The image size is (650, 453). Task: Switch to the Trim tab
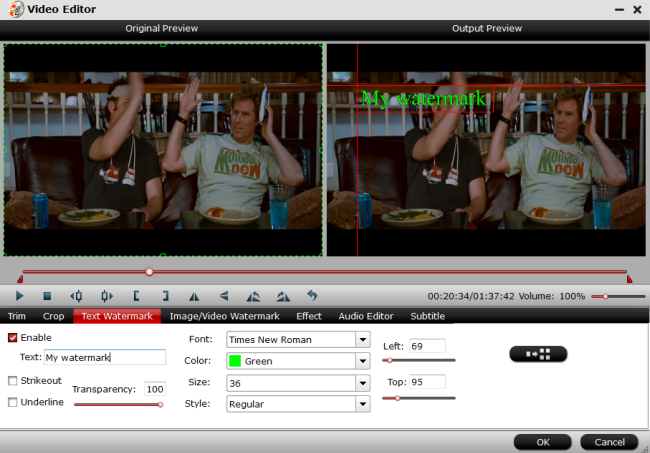point(17,316)
